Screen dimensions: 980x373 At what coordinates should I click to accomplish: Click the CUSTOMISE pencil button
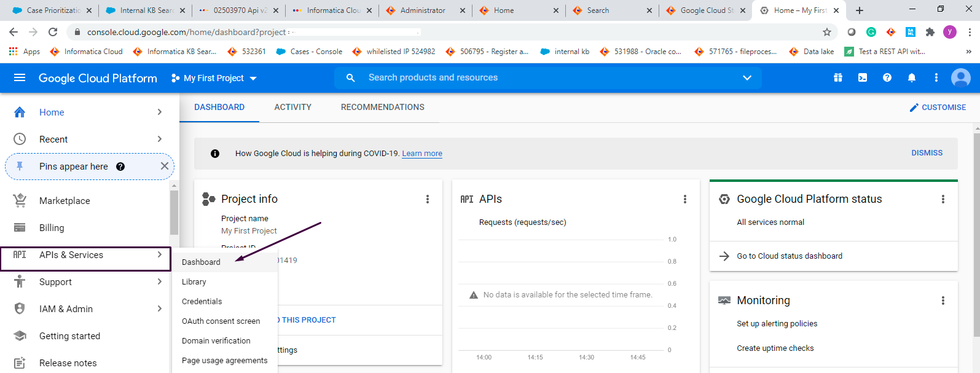[x=938, y=107]
